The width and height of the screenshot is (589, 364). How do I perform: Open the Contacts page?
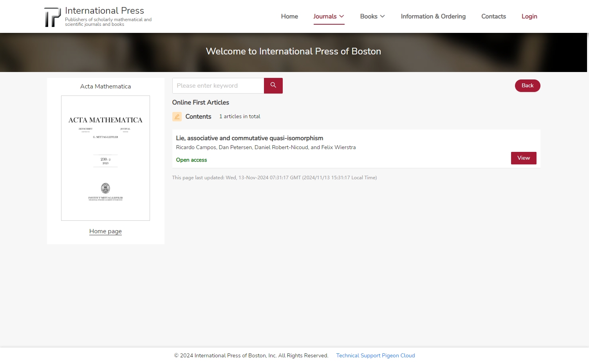click(493, 16)
